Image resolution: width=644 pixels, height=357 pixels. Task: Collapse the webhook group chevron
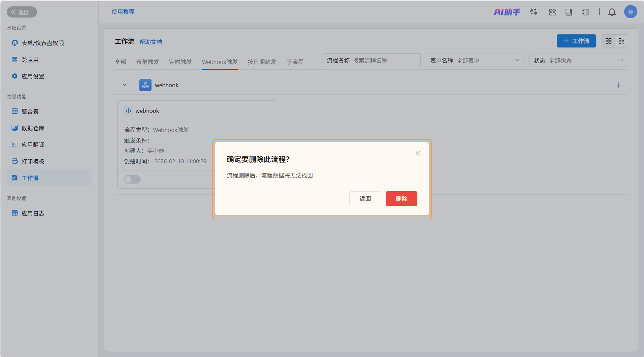tap(124, 85)
